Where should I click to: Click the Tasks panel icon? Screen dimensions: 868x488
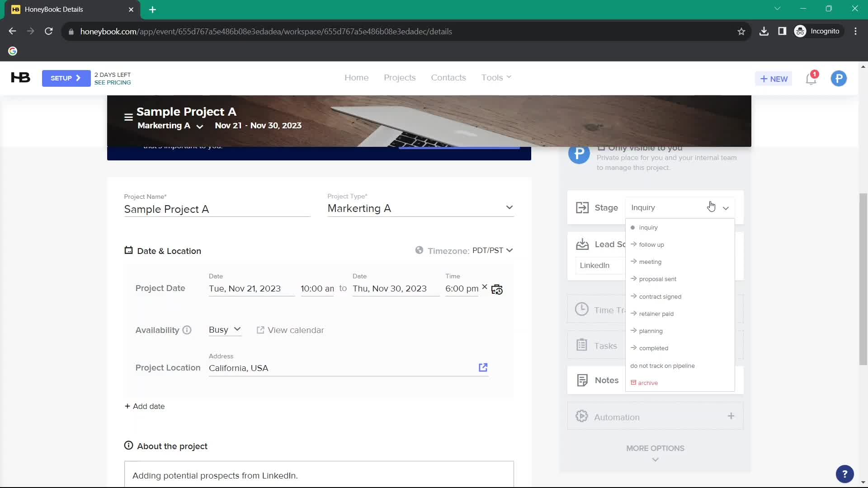pos(581,345)
